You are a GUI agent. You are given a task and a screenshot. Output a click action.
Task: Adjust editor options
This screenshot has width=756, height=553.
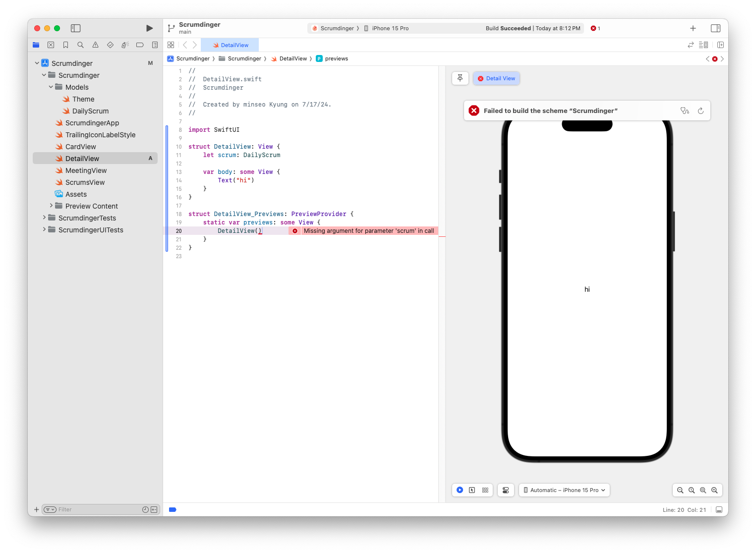(703, 45)
